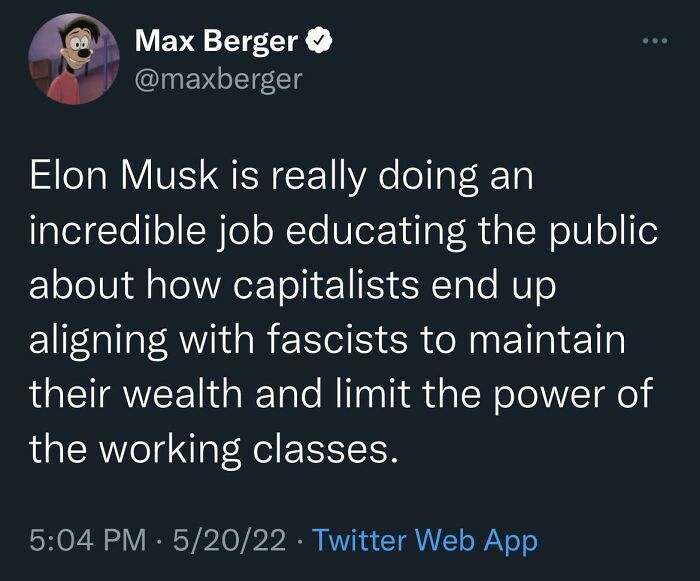Open the @maxberger handle link
The height and width of the screenshot is (581, 700).
tap(217, 77)
